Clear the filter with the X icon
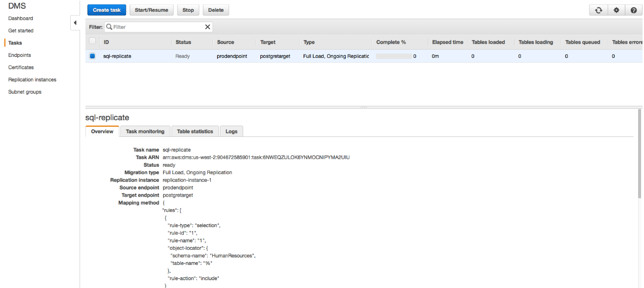The width and height of the screenshot is (644, 288). click(207, 26)
